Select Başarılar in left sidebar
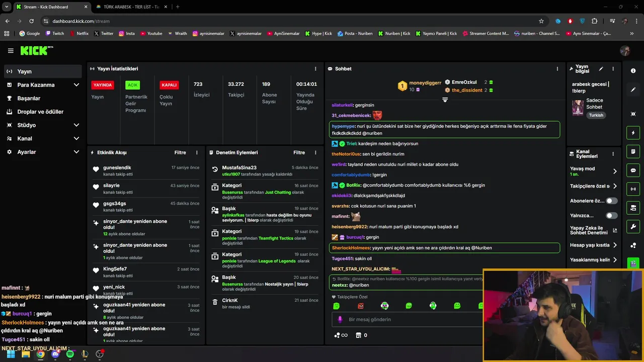 pos(43,99)
